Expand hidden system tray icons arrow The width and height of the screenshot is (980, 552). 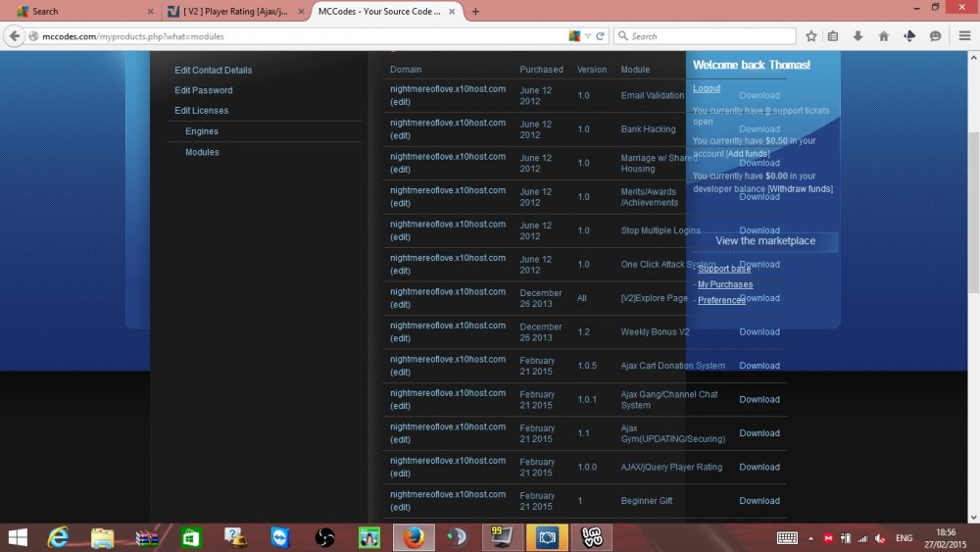(x=810, y=538)
